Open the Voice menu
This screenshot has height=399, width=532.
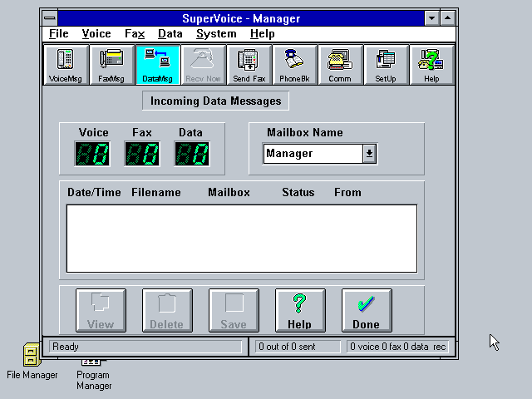pyautogui.click(x=96, y=34)
